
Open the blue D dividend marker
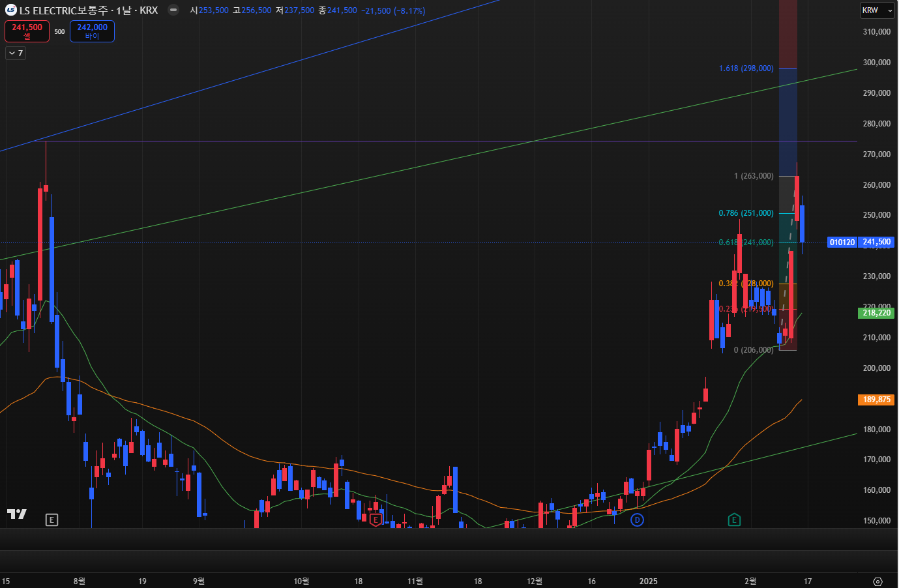tap(638, 520)
